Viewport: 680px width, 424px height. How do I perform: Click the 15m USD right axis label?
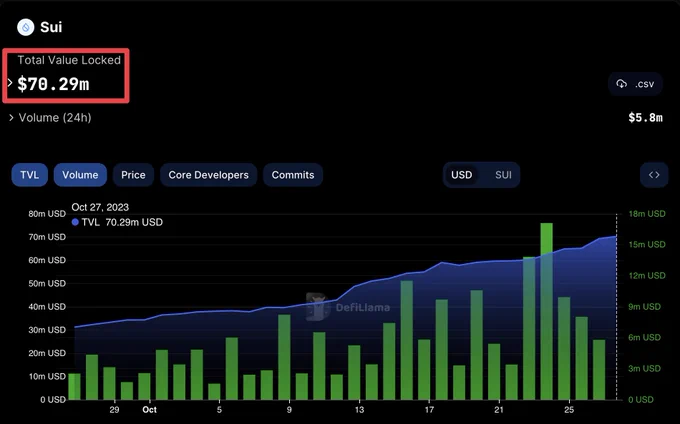(647, 245)
